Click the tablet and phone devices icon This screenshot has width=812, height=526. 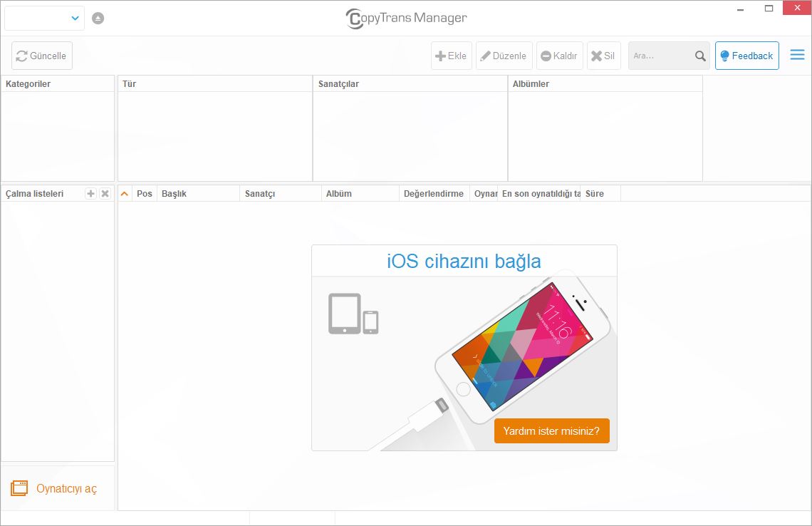click(x=353, y=314)
